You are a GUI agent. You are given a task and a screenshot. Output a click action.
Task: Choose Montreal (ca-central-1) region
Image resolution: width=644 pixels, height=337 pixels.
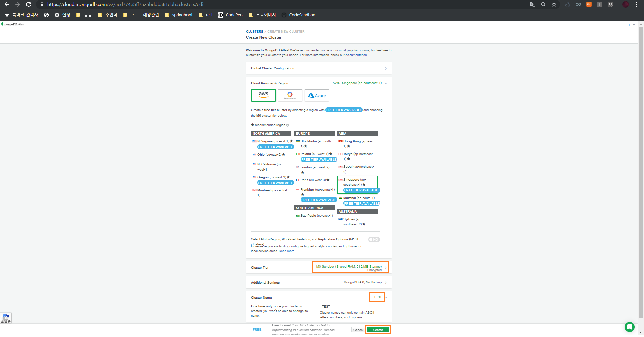pyautogui.click(x=270, y=193)
